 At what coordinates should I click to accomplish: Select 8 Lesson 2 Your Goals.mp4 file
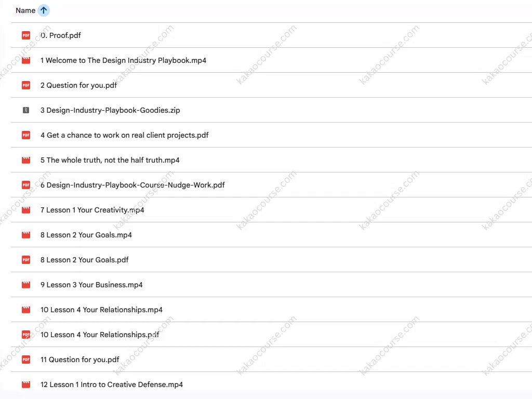(86, 235)
